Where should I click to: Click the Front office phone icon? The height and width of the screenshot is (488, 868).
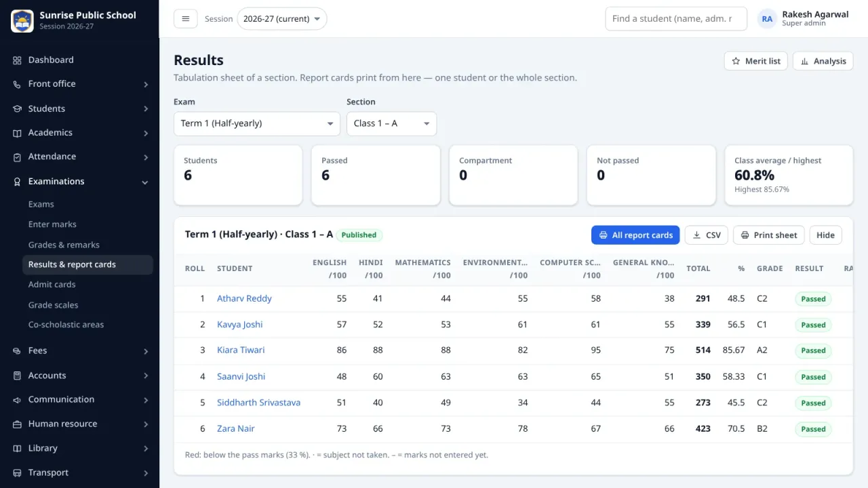pyautogui.click(x=17, y=84)
